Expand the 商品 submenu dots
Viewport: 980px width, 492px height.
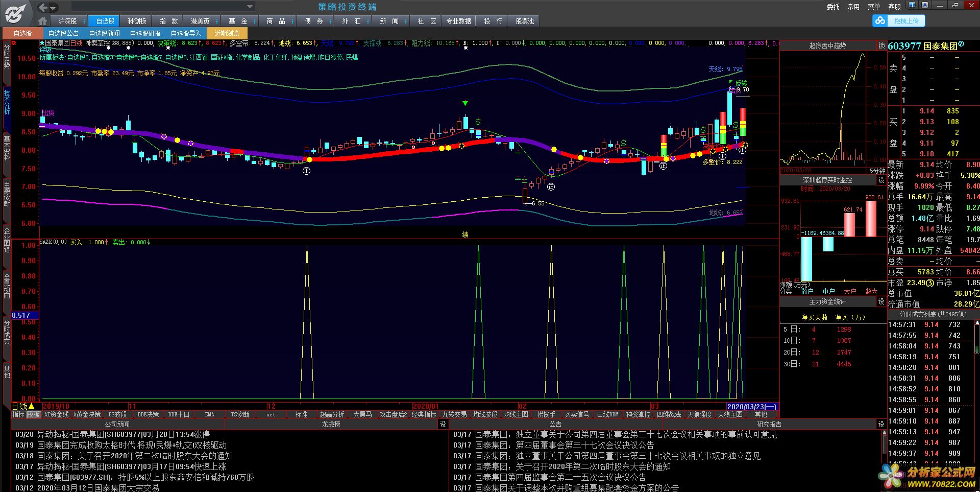(293, 21)
